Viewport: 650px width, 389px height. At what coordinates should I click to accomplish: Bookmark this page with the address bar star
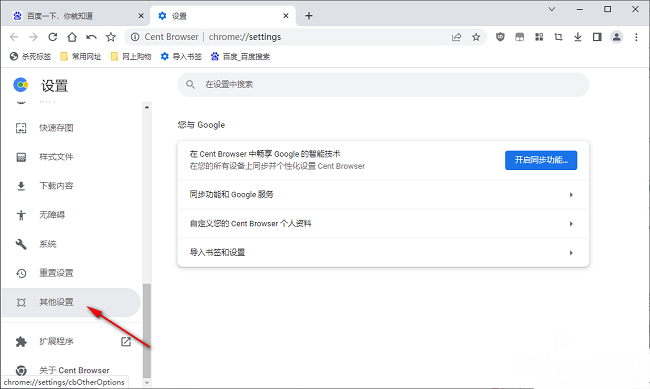(476, 37)
